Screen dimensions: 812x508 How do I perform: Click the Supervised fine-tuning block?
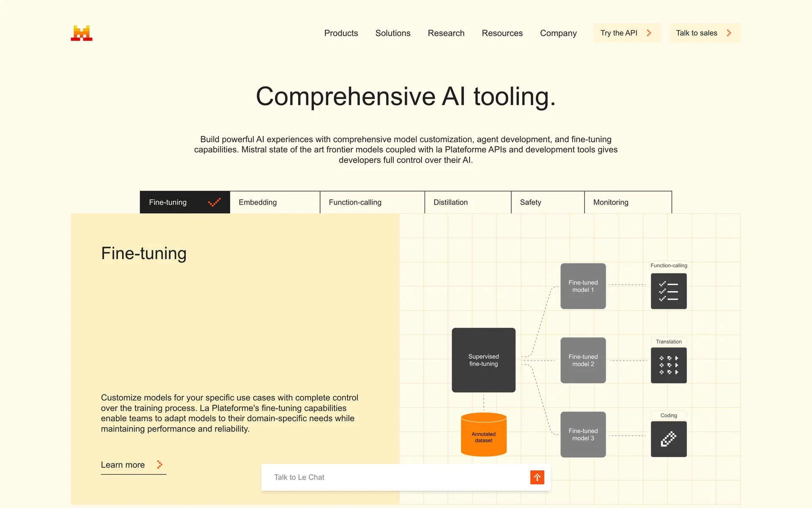pyautogui.click(x=483, y=360)
